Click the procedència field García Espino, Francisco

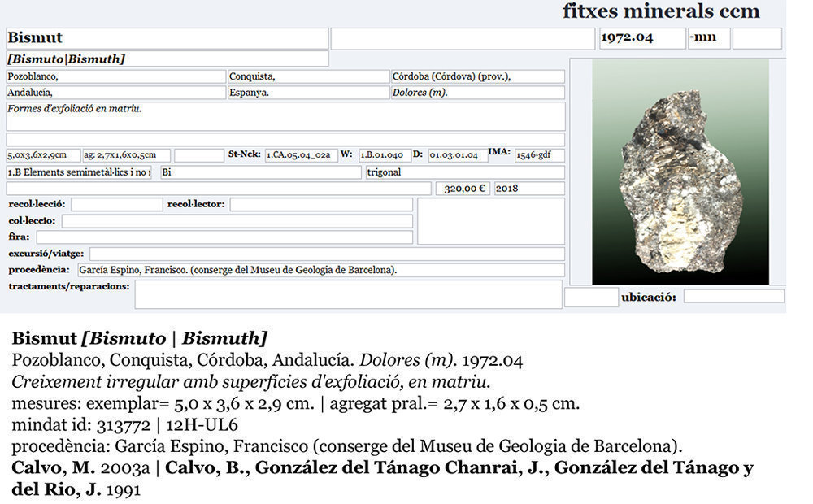pyautogui.click(x=321, y=270)
